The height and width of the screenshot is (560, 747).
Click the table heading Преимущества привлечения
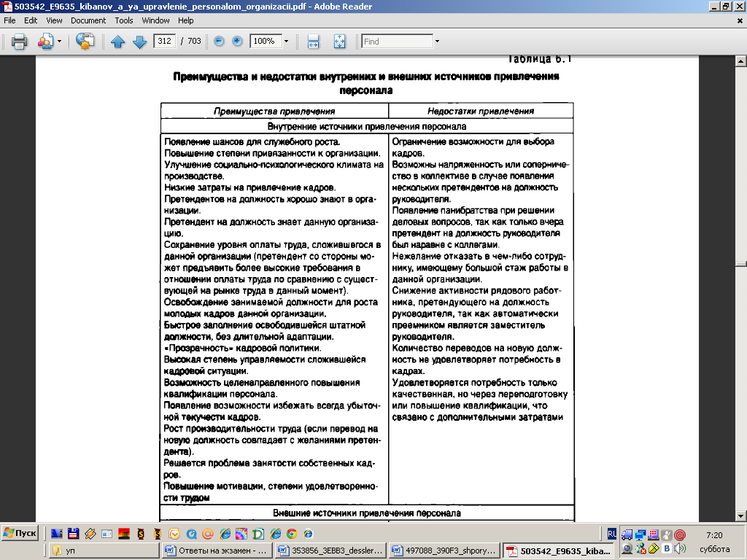274,112
